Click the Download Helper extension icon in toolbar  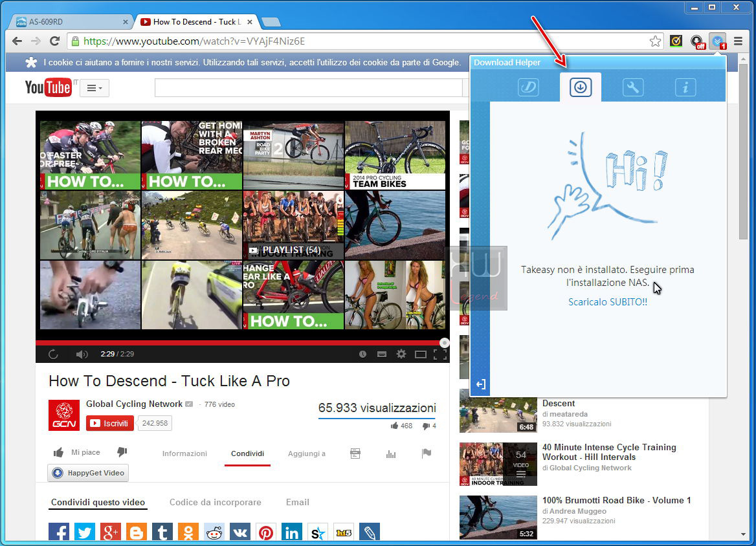(718, 41)
